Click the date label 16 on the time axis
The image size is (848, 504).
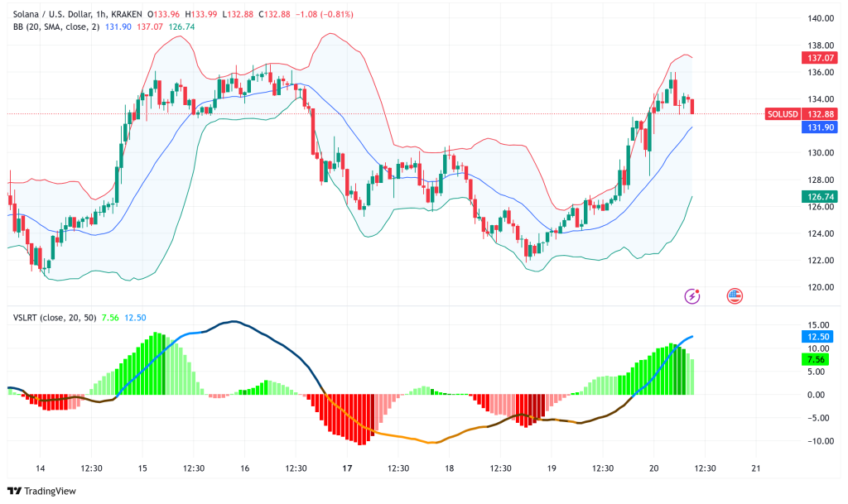244,468
